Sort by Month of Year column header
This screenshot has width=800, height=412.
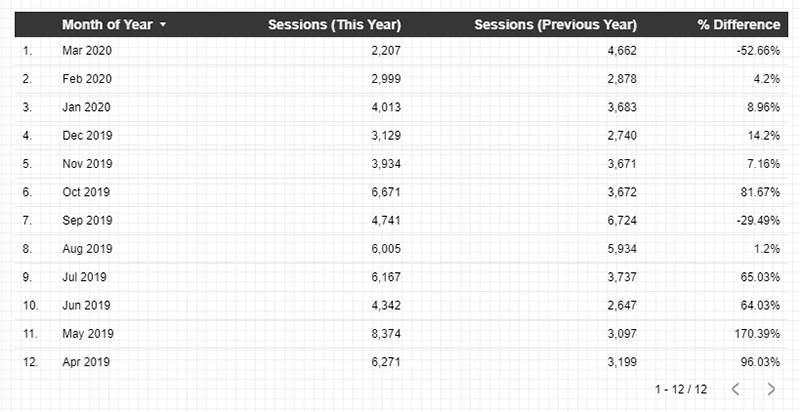tap(107, 24)
